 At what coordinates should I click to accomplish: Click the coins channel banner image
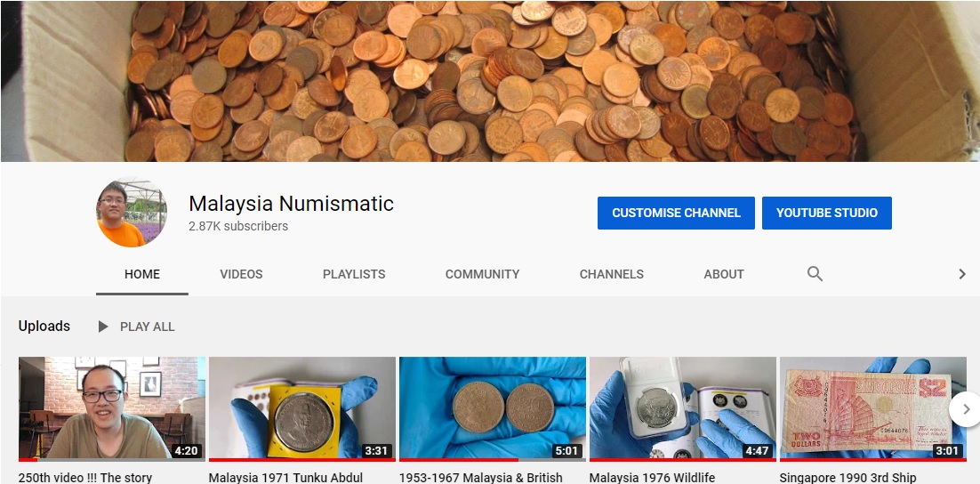(490, 81)
